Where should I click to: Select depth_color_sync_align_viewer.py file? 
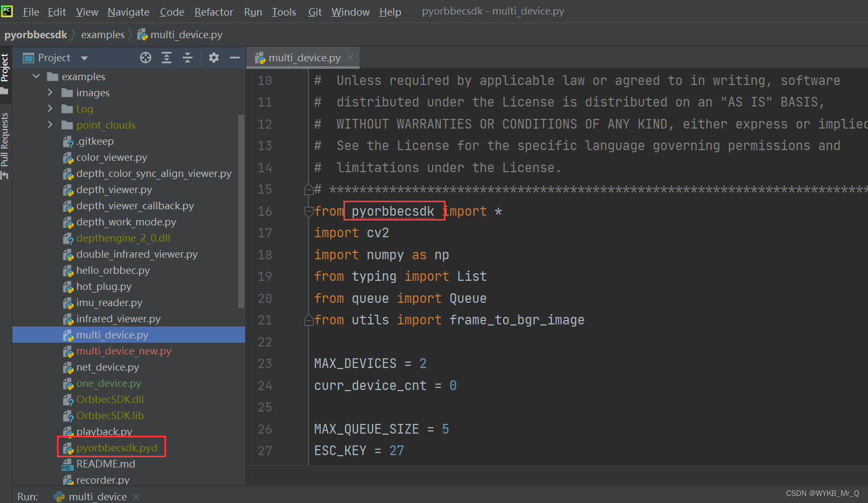click(154, 173)
